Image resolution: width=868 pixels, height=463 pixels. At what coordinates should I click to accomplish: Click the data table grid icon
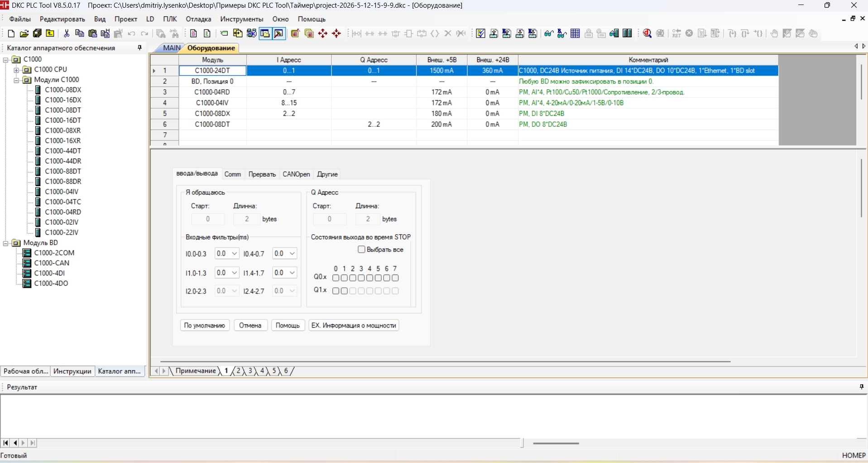[575, 34]
